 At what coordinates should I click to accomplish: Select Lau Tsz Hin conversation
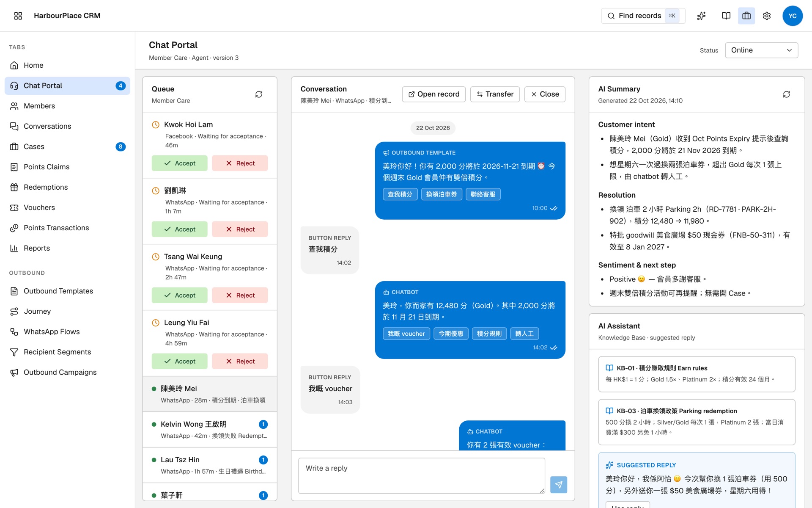pyautogui.click(x=210, y=465)
